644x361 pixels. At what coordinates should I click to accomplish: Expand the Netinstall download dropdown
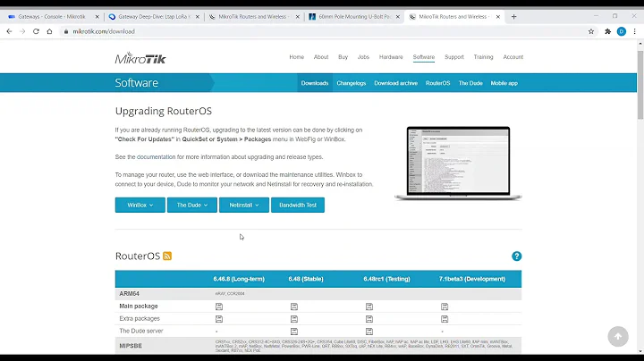point(244,206)
